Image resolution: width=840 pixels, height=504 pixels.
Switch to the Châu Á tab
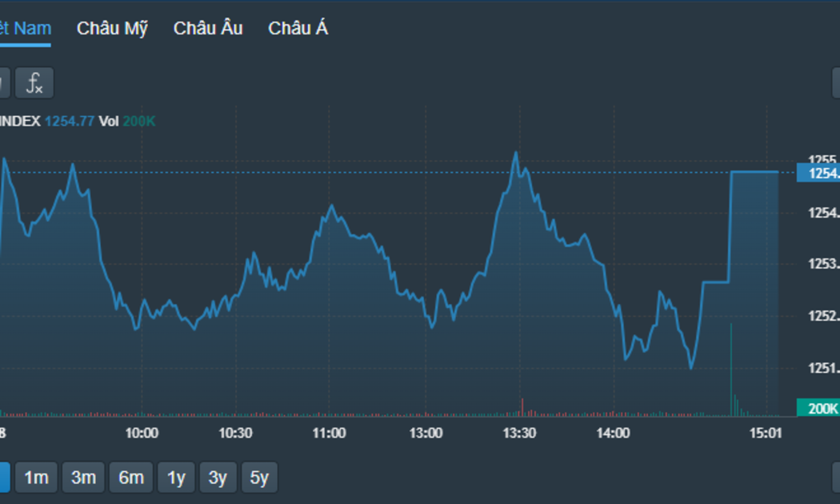[298, 28]
